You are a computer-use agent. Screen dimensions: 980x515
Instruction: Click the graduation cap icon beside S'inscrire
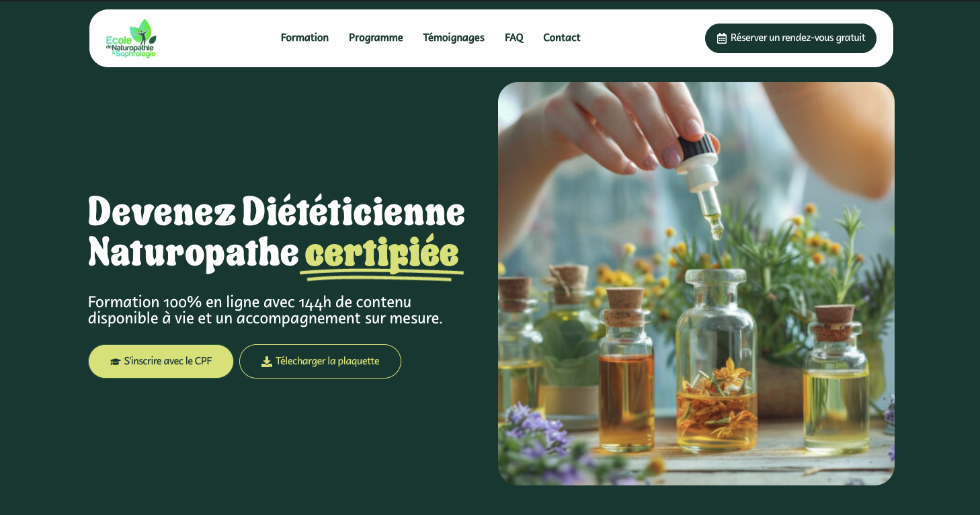click(x=116, y=362)
